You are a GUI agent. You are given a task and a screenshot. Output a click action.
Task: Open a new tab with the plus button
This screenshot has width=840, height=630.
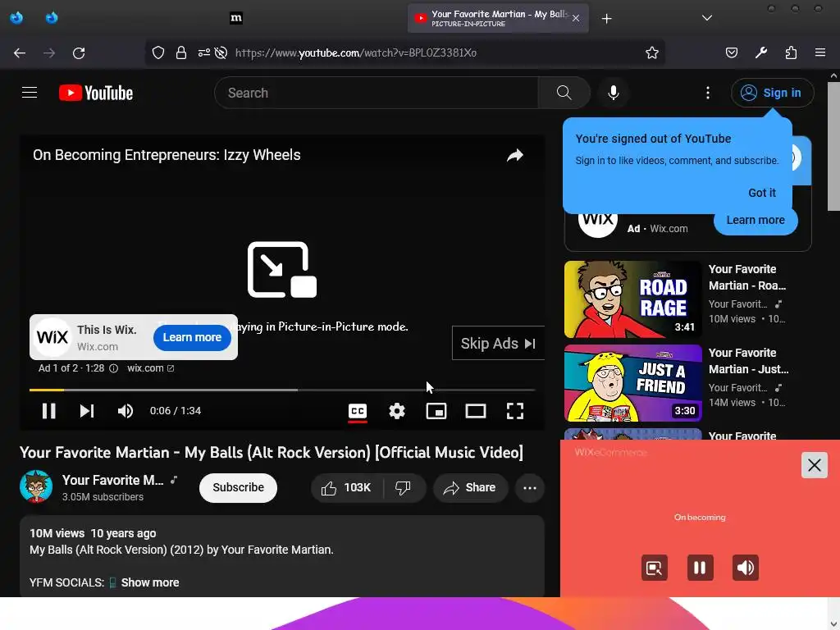coord(606,19)
